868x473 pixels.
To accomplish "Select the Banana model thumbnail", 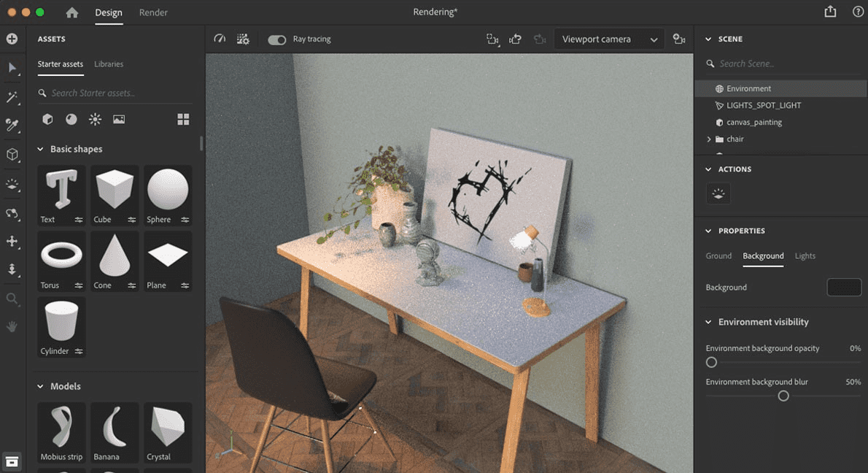I will [115, 433].
